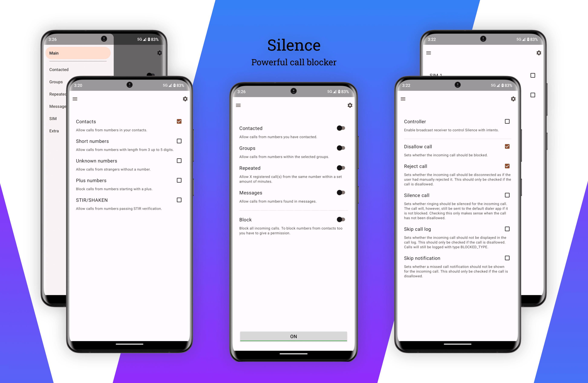Image resolution: width=588 pixels, height=383 pixels.
Task: Check the Contacts allow-calls checkbox
Action: point(180,121)
